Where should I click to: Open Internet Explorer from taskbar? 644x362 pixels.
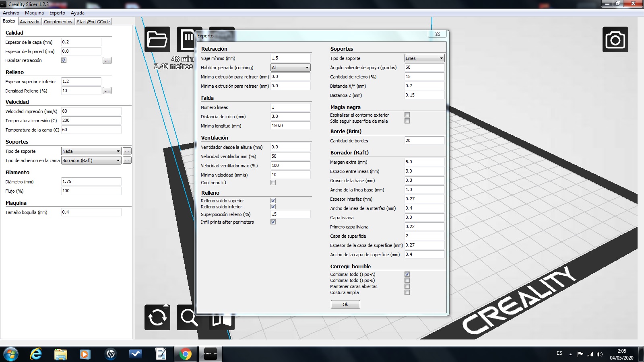tap(36, 354)
